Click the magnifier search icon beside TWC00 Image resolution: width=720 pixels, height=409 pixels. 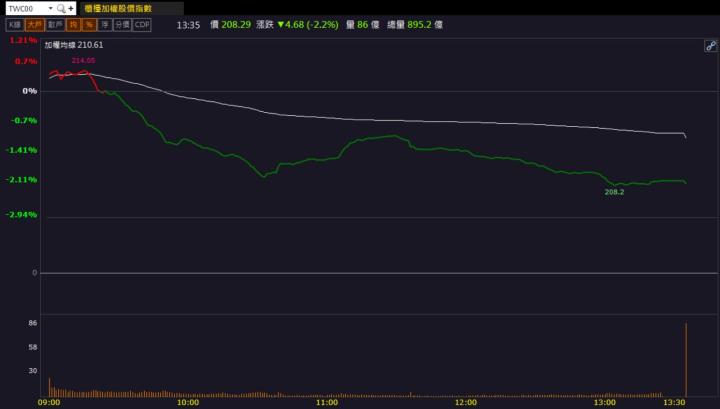tap(61, 9)
